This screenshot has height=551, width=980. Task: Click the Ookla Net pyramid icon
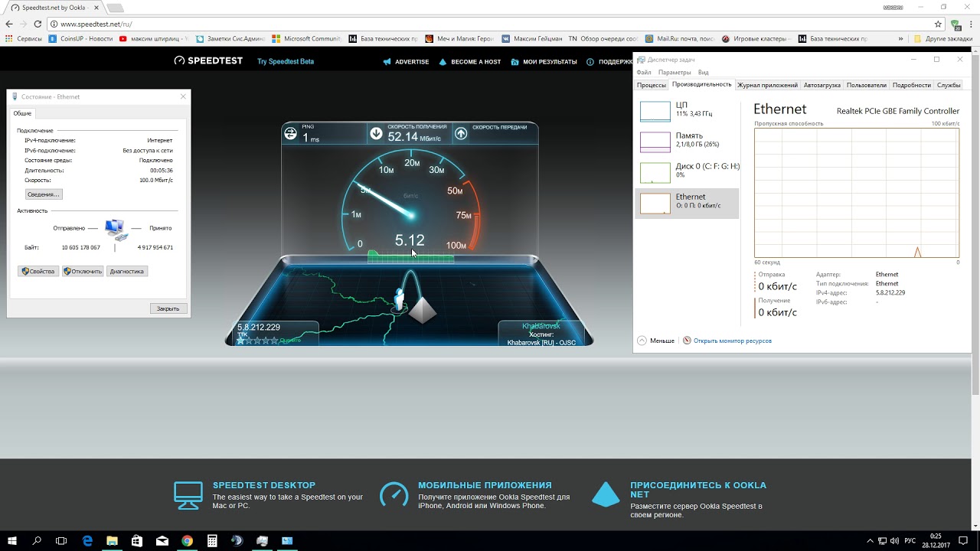[606, 494]
